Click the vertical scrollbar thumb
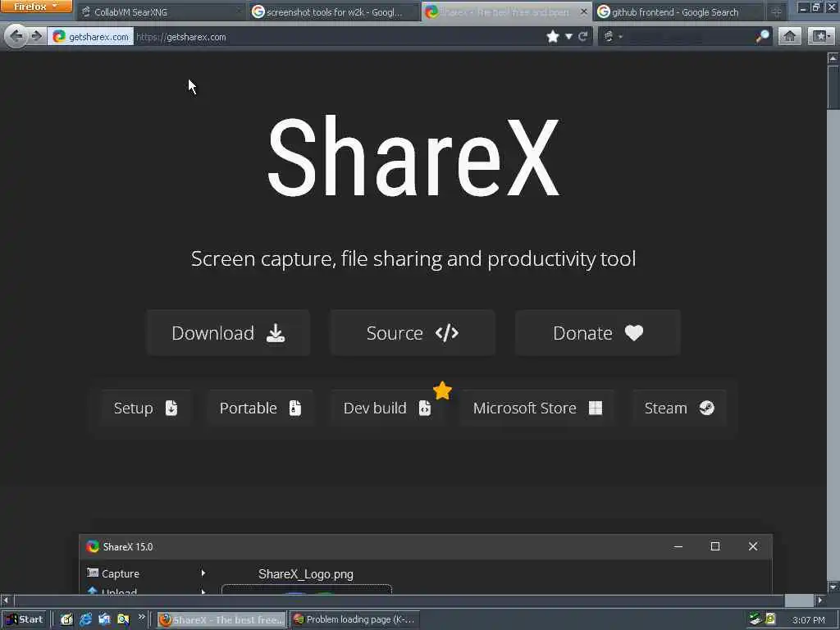Viewport: 840px width, 630px height. (833, 88)
